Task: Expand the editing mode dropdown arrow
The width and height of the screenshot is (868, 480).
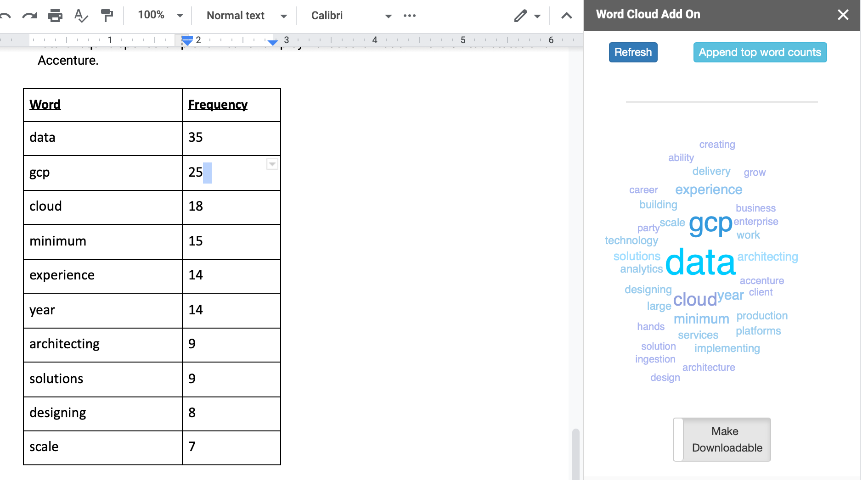Action: (537, 15)
